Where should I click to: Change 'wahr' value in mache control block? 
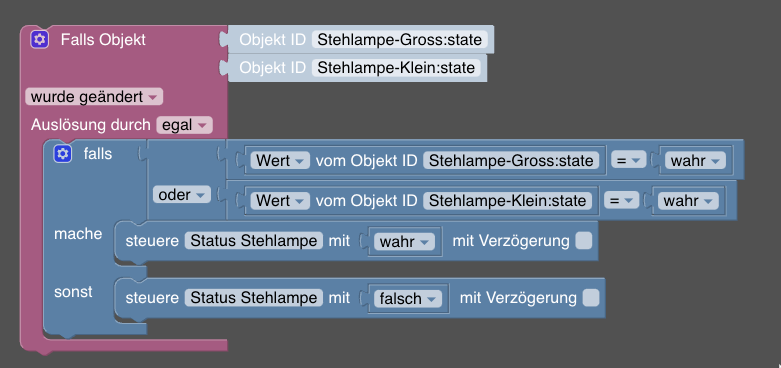click(x=404, y=242)
